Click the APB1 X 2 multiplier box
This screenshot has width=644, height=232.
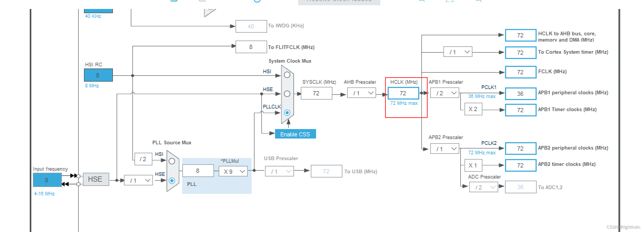[x=473, y=109]
